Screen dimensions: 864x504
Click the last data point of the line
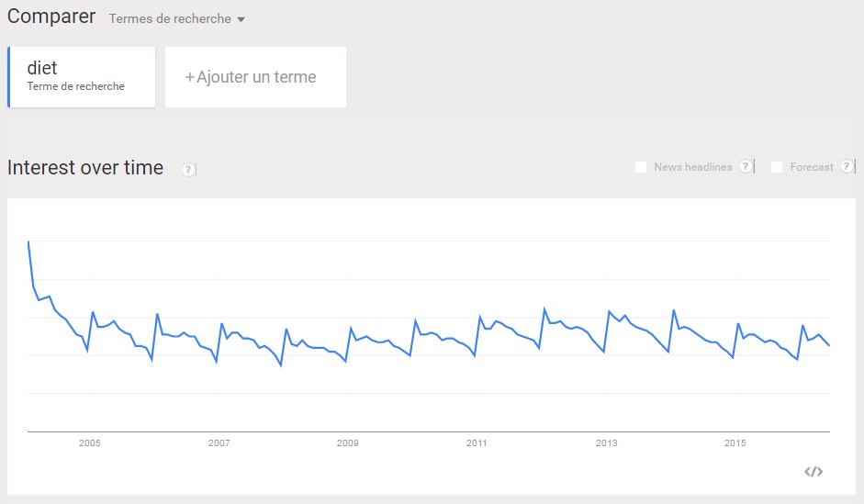829,345
